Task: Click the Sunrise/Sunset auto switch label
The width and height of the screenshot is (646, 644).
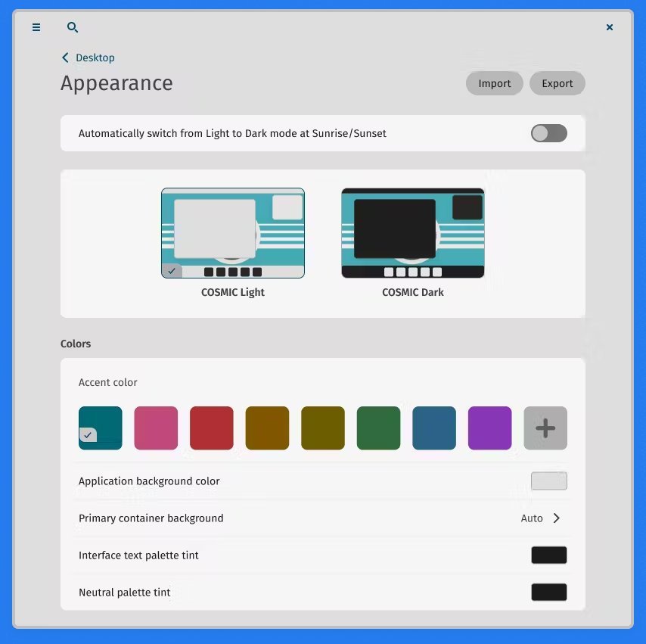Action: 232,134
